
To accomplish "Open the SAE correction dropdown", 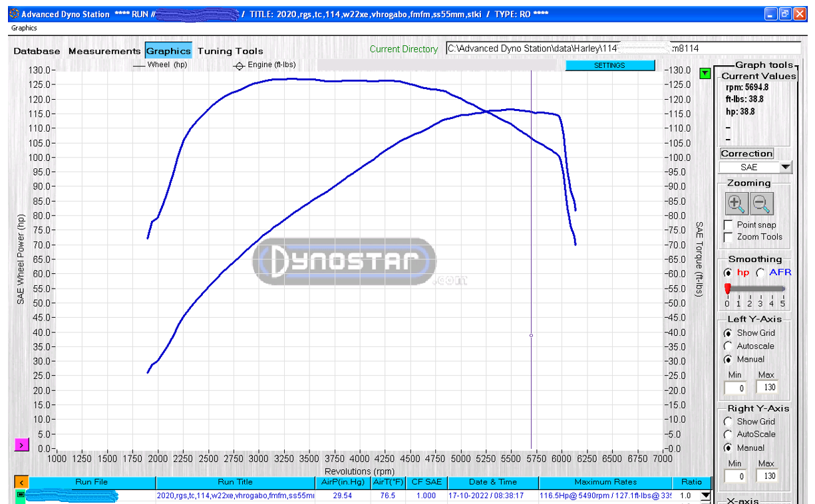I will 786,168.
